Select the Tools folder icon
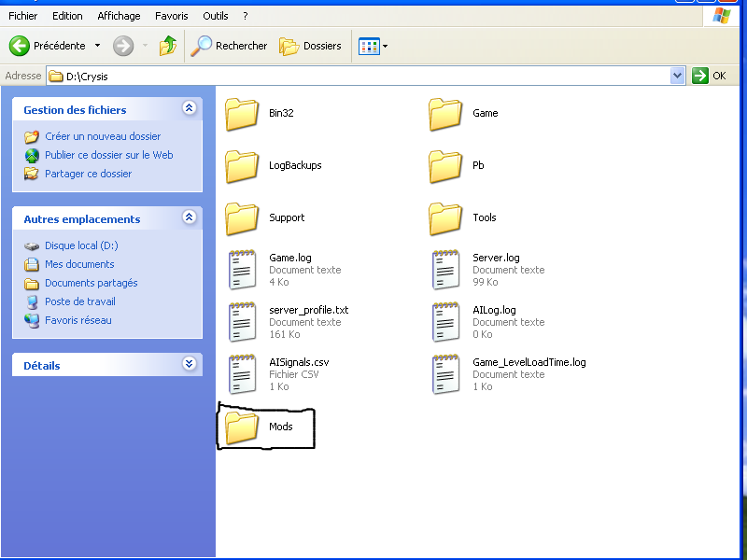Viewport: 747px width, 560px height. (x=445, y=219)
